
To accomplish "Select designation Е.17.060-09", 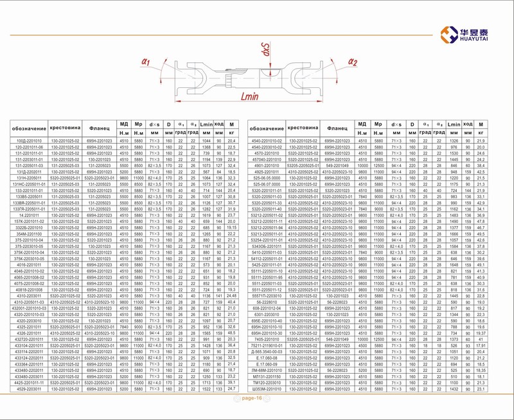I will click(x=267, y=364).
